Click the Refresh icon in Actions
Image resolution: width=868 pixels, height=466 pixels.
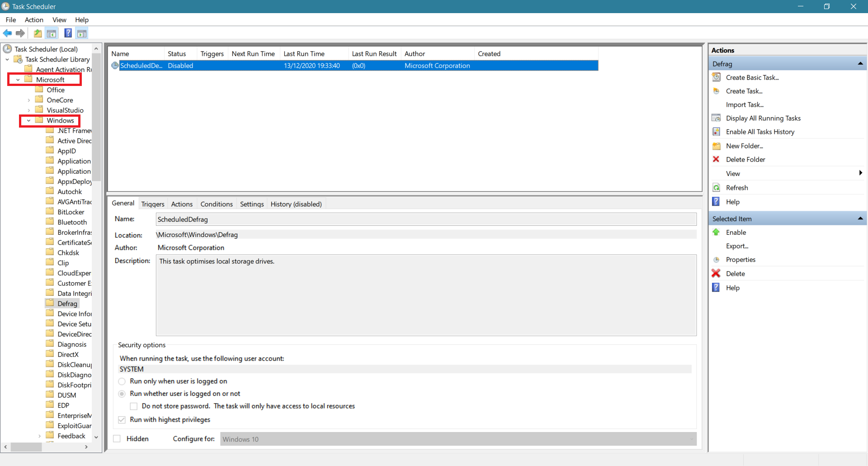pyautogui.click(x=717, y=188)
